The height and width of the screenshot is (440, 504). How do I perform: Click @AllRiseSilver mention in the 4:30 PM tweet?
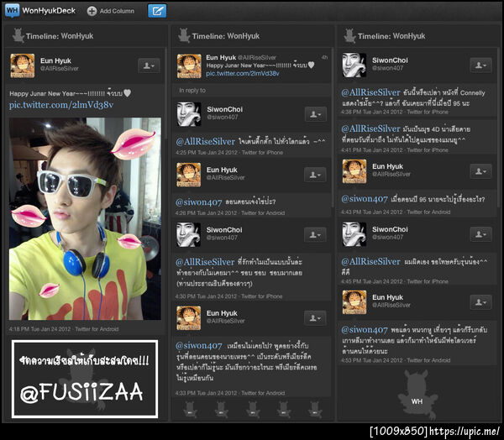pos(205,262)
